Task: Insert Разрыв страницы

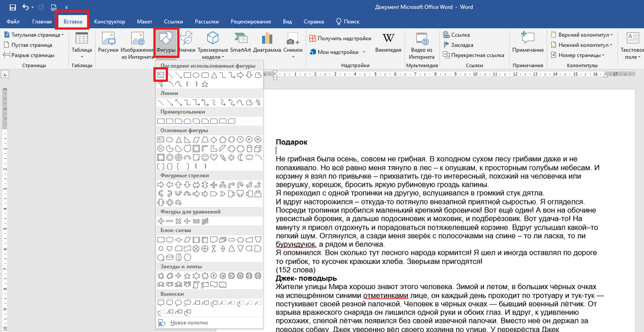Action: pyautogui.click(x=28, y=55)
